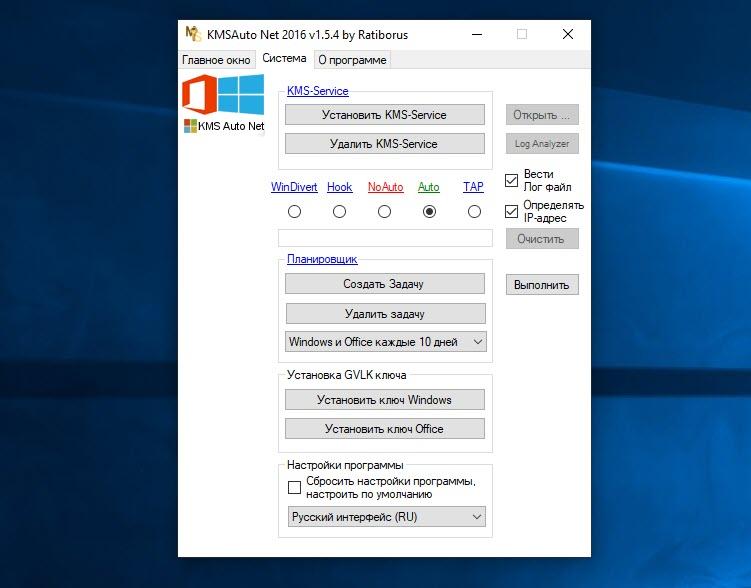
Task: Select the WinDivert radio button
Action: click(x=295, y=211)
